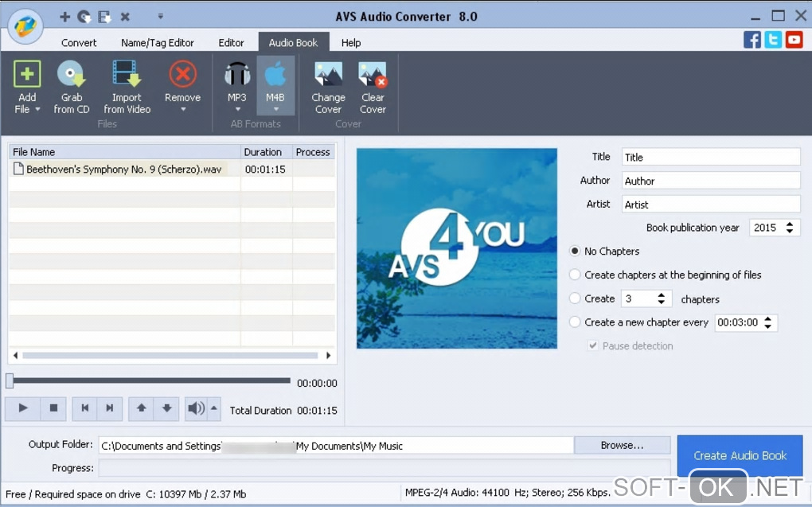The height and width of the screenshot is (507, 812).
Task: Click the Artist input field
Action: tap(711, 204)
